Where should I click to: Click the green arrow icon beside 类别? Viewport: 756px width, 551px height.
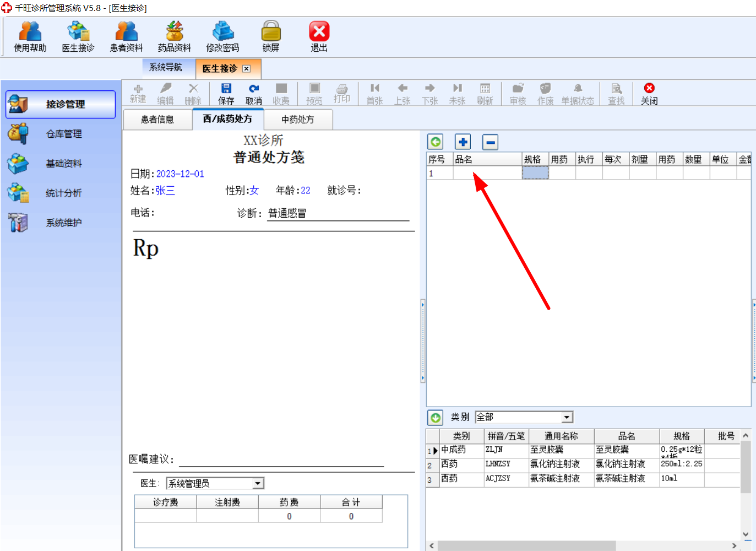point(436,418)
